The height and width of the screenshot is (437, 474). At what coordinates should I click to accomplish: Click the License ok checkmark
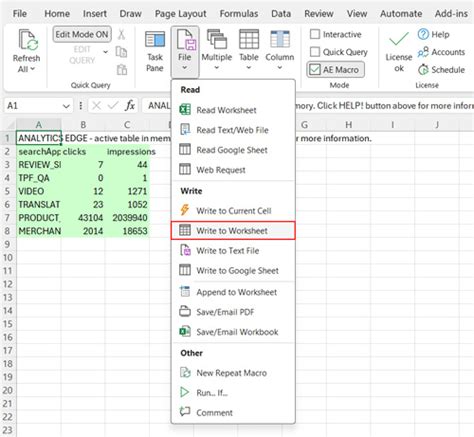[x=399, y=39]
